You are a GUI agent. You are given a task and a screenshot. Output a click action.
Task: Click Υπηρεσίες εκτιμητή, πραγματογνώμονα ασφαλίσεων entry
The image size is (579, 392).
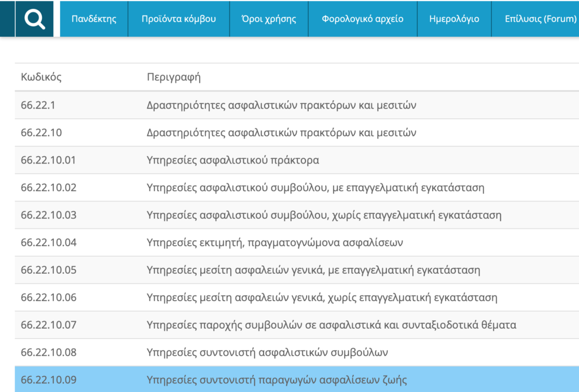[x=274, y=243]
